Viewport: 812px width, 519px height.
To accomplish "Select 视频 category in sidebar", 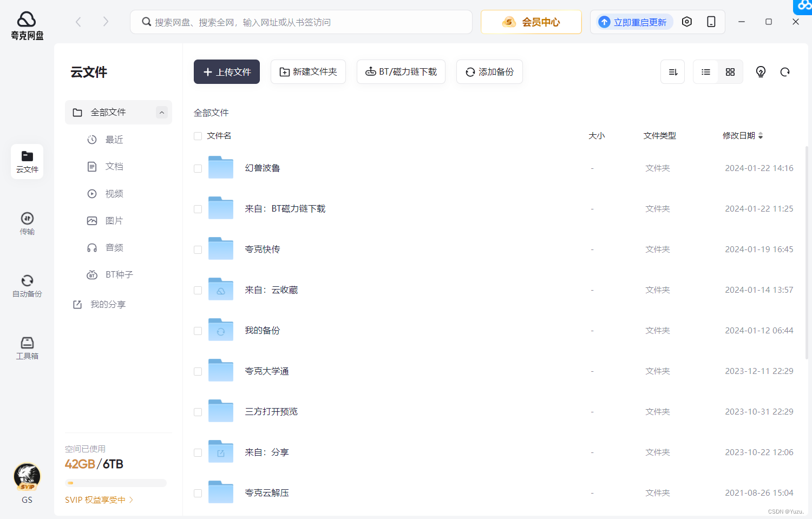I will click(114, 193).
